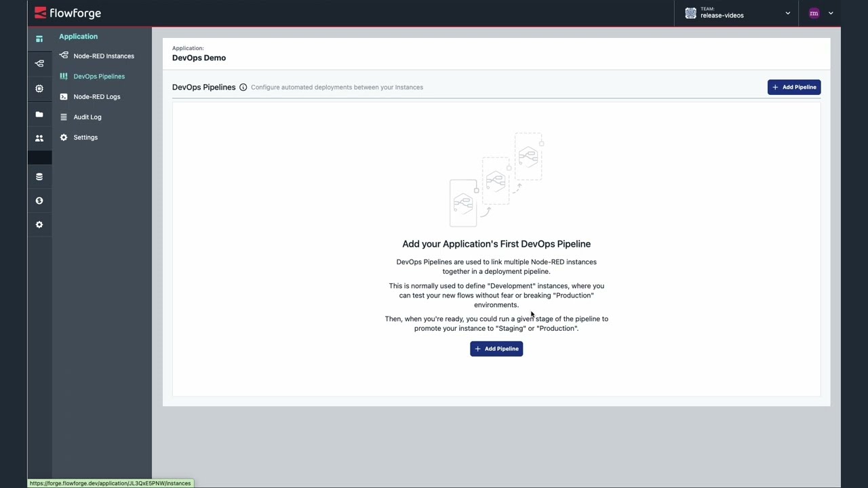This screenshot has width=868, height=488.
Task: Click 'Add your Application's First DevOps Pipeline' heading
Action: 496,244
